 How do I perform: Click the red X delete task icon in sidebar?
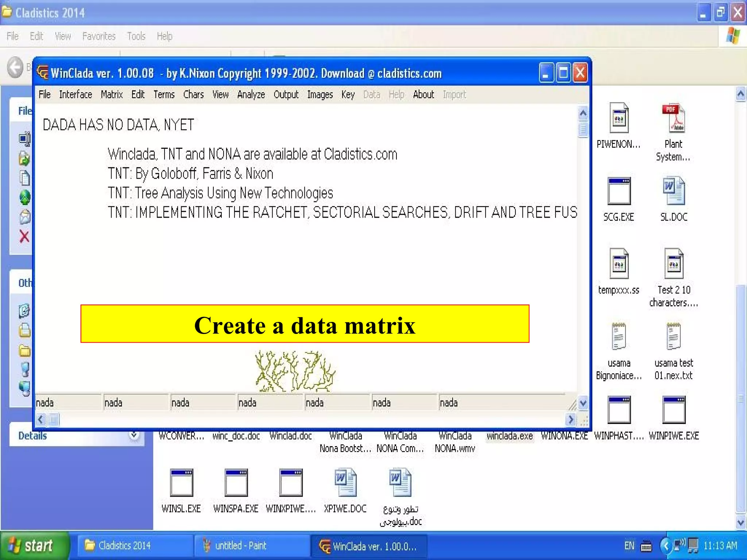point(24,236)
